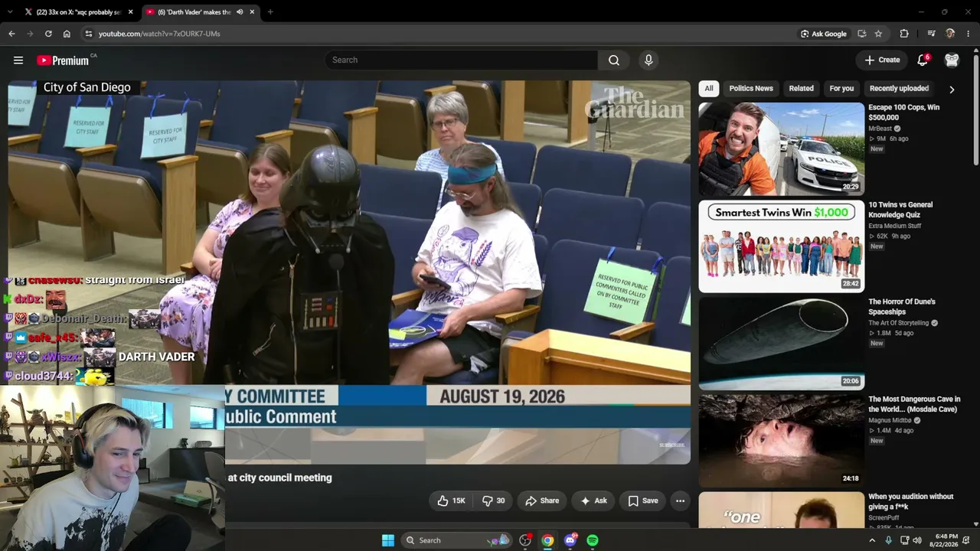Open the system tray microphone icon
The width and height of the screenshot is (980, 551).
(888, 540)
